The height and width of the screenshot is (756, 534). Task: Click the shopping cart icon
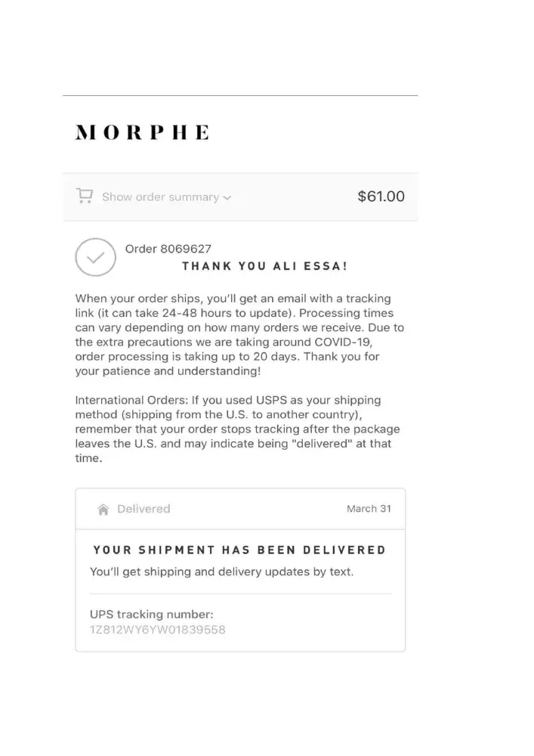85,197
